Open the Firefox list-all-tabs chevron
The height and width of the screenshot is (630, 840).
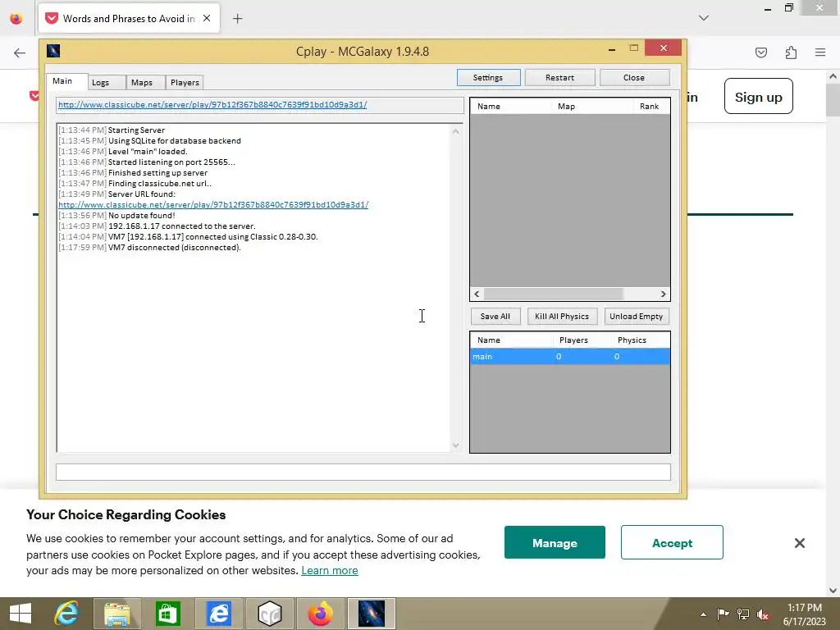click(704, 18)
